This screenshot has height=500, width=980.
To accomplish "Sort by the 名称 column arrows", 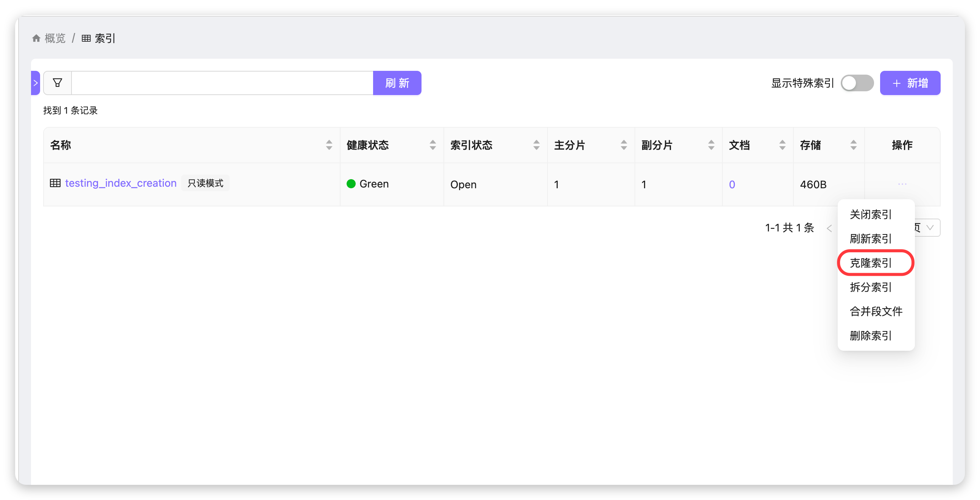I will (x=329, y=145).
